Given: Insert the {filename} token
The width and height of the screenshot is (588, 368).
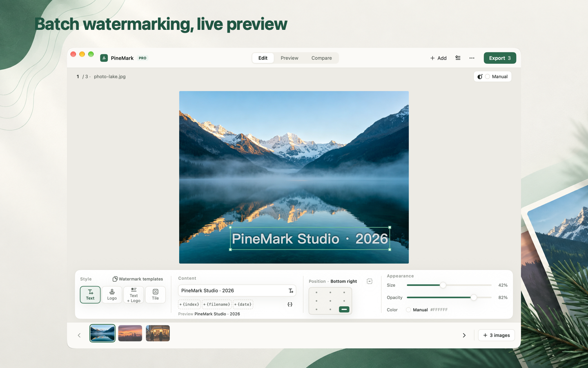Looking at the screenshot, I should click(217, 305).
